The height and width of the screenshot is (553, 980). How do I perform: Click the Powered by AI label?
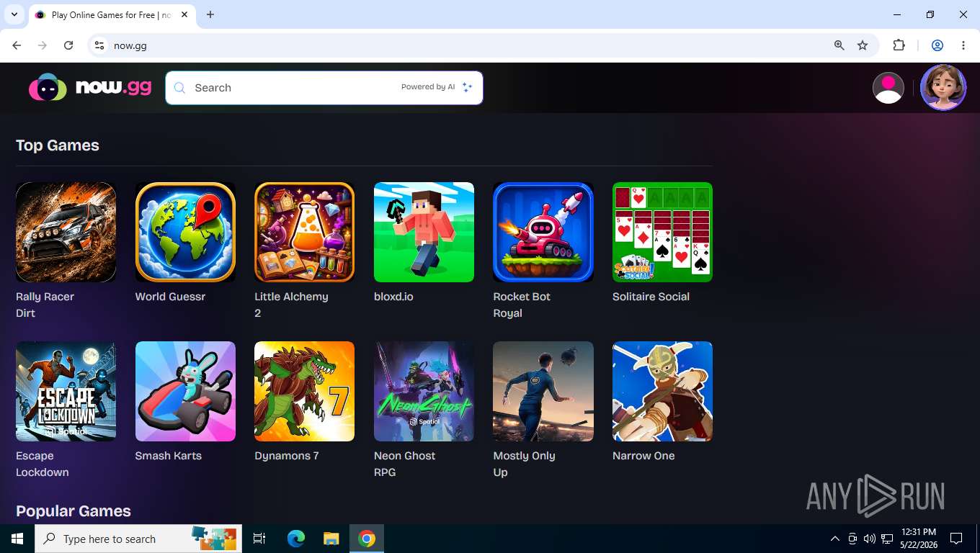428,87
